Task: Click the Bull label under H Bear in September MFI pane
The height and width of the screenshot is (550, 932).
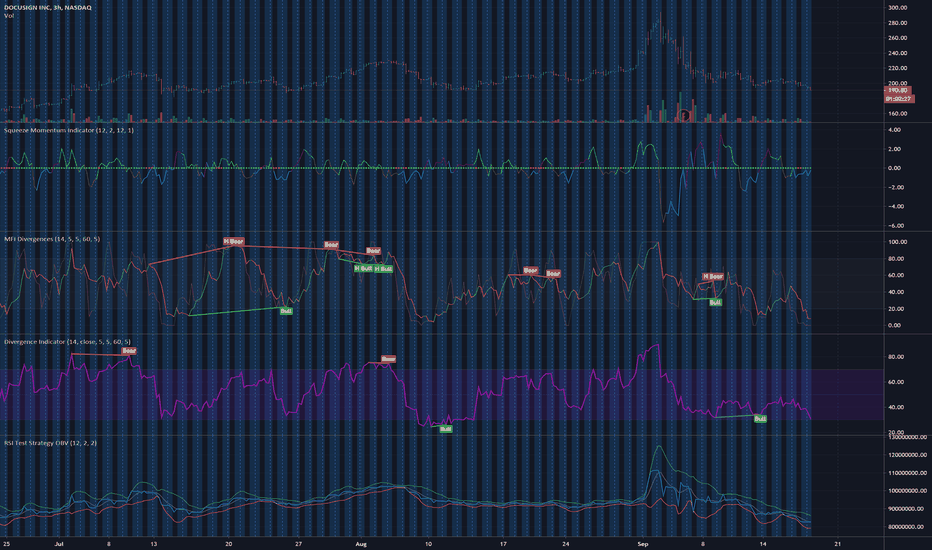Action: [x=715, y=303]
